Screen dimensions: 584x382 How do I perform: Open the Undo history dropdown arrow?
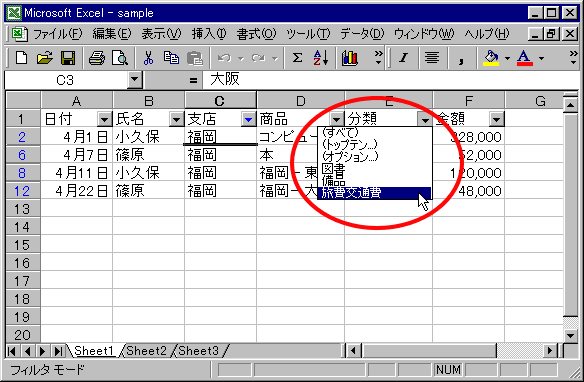[x=241, y=58]
